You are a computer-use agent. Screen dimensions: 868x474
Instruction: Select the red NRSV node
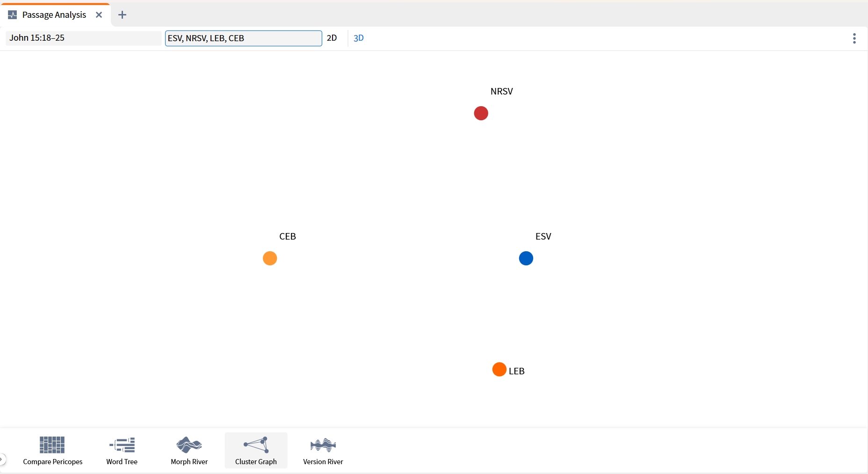tap(481, 113)
